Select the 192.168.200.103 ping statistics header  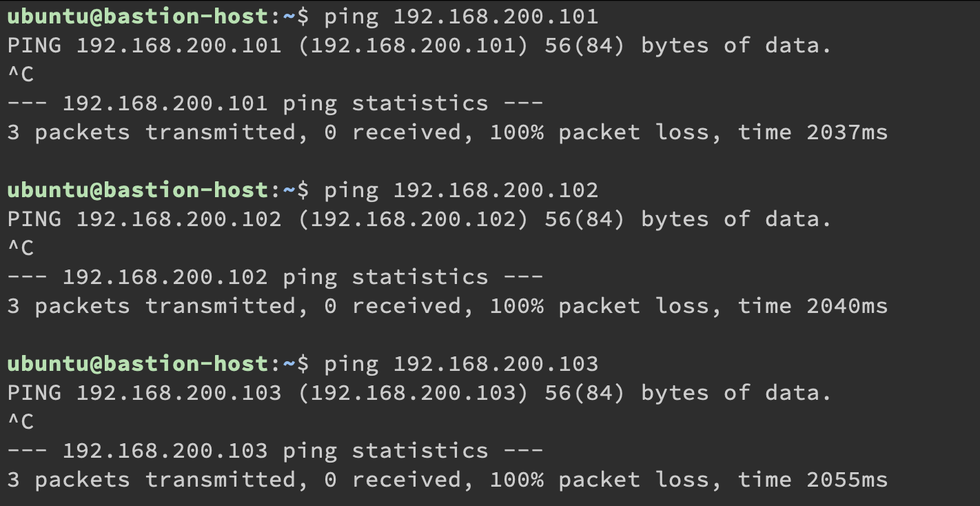point(275,451)
